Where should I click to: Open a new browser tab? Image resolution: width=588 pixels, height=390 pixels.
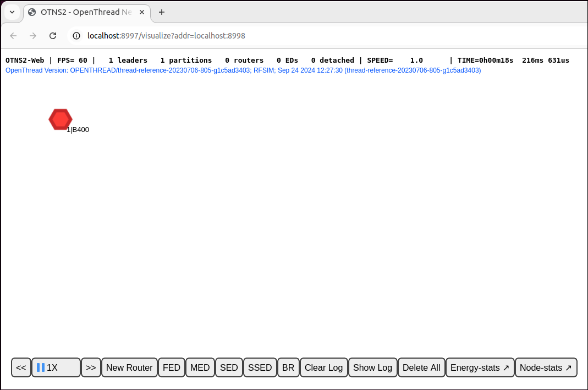pos(162,12)
